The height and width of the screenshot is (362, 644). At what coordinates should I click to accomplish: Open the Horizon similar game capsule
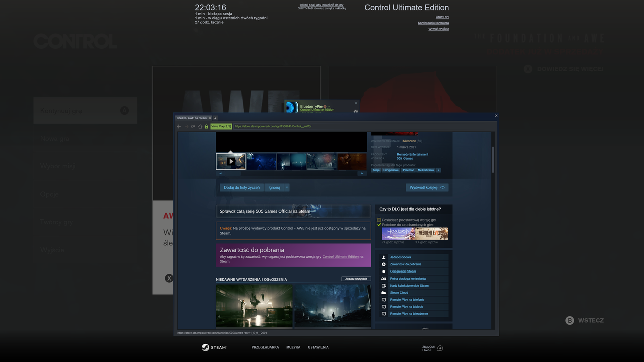point(398,233)
